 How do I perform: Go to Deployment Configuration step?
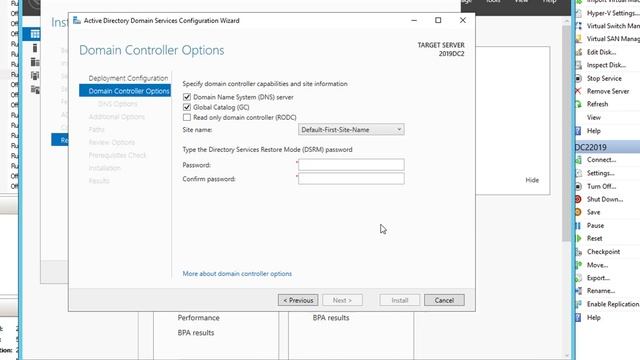(x=128, y=78)
